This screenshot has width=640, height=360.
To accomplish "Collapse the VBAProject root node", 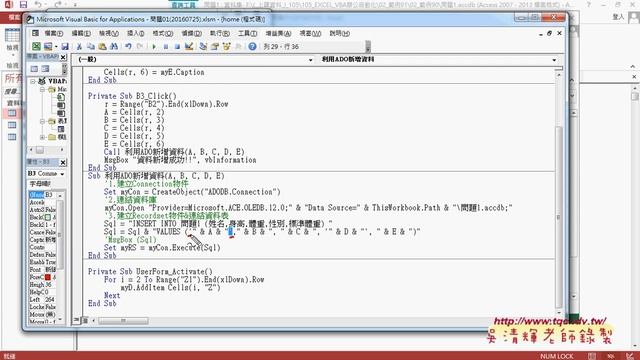I will [33, 81].
